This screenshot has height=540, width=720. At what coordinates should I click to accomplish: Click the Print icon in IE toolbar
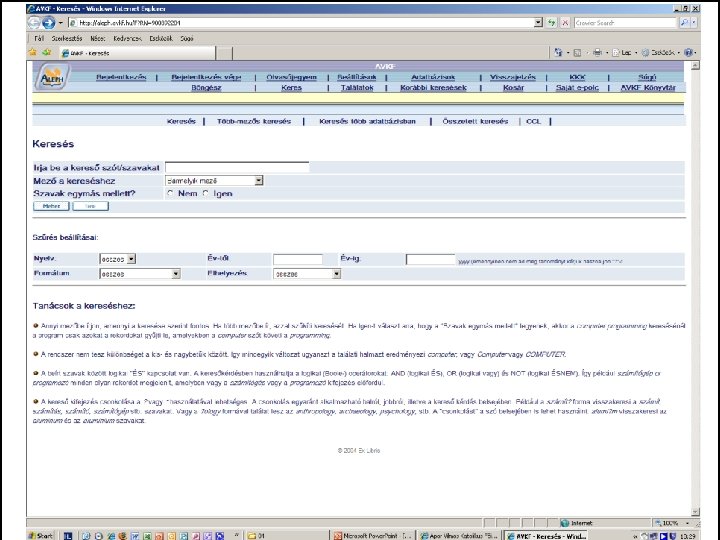click(597, 52)
